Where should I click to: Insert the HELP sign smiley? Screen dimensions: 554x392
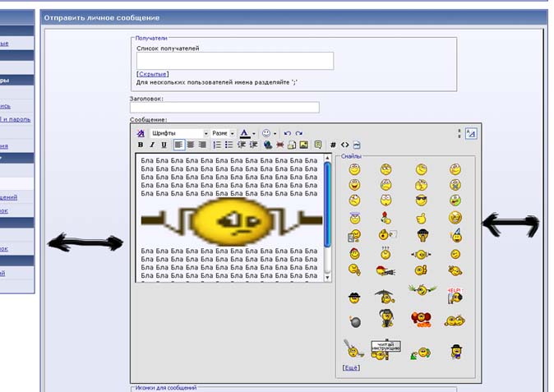(455, 295)
